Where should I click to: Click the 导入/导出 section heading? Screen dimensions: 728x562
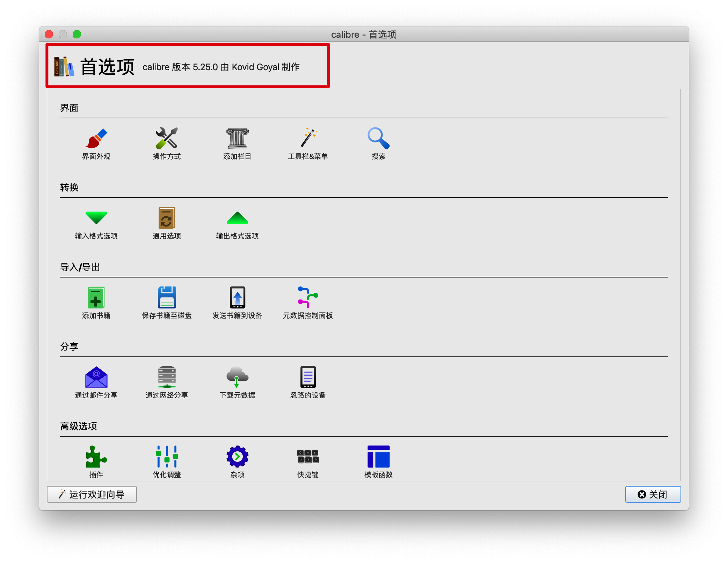click(x=80, y=267)
